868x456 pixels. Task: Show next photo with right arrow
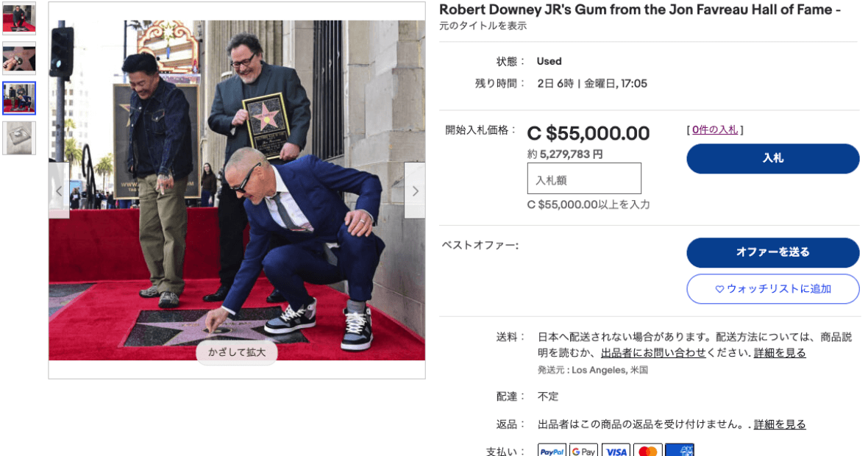(x=415, y=191)
